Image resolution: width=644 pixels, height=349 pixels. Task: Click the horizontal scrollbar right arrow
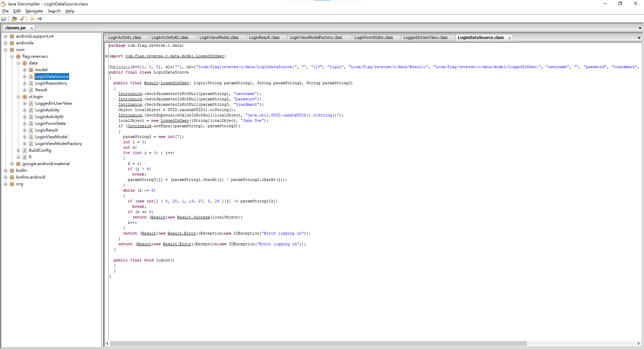pos(639,344)
